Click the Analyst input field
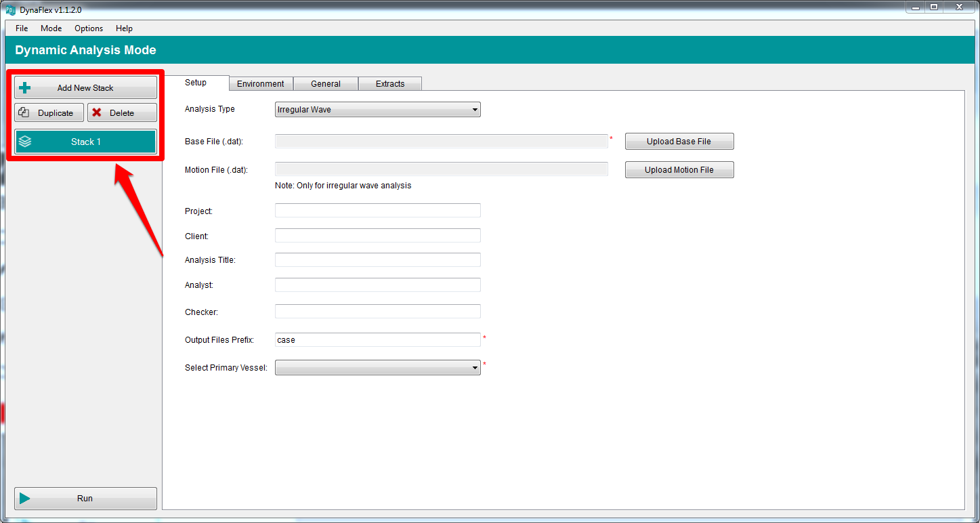 tap(378, 285)
